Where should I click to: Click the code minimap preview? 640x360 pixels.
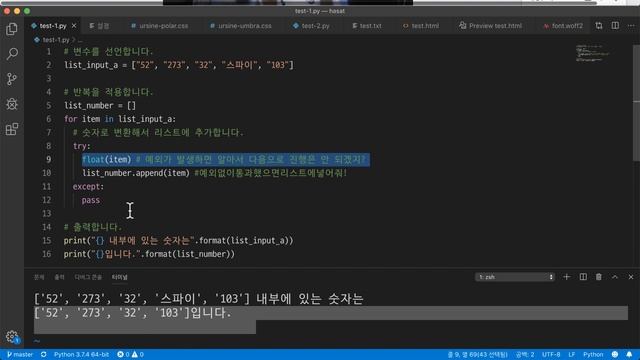click(x=592, y=53)
